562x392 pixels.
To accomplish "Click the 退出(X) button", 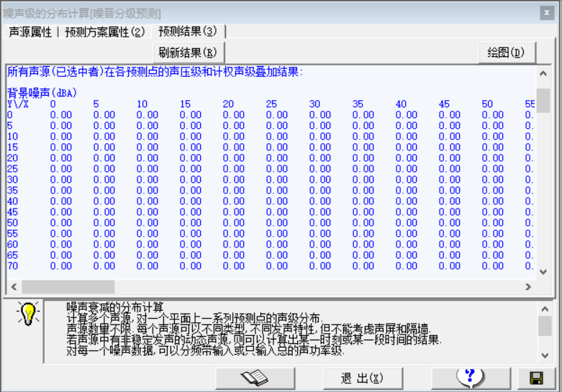I will click(363, 378).
